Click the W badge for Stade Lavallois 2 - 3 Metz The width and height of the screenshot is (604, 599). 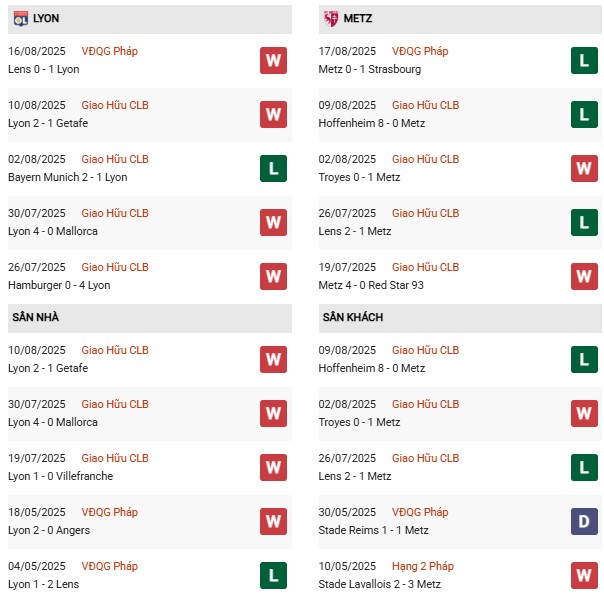584,575
